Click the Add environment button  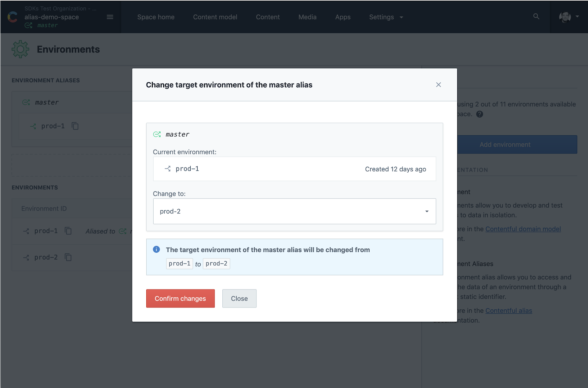pos(505,144)
